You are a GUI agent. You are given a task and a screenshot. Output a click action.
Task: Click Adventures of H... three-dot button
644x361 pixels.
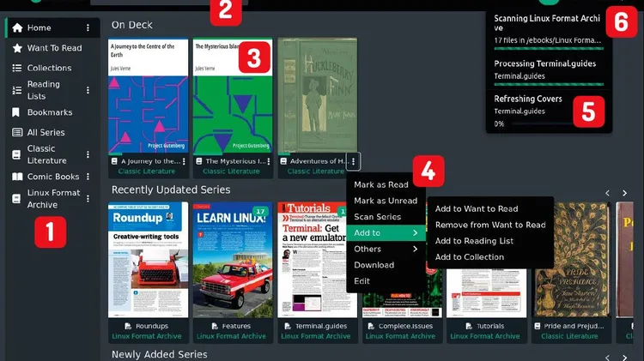[353, 161]
